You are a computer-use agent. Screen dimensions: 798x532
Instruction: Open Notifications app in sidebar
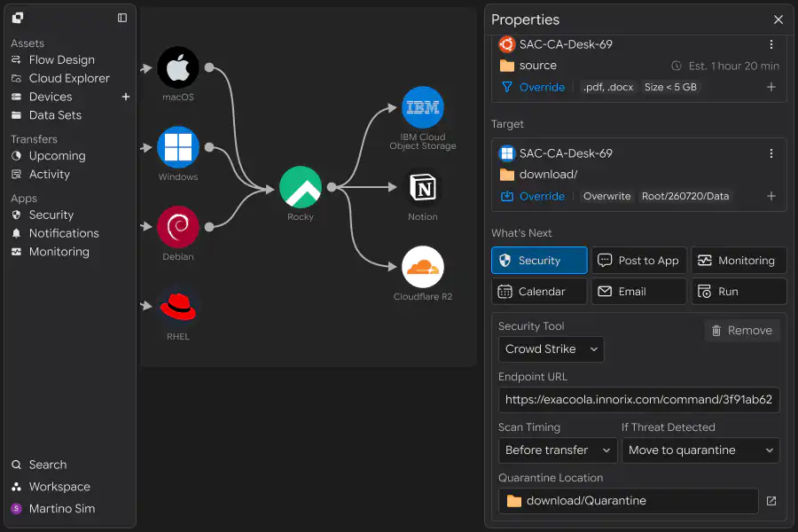64,233
